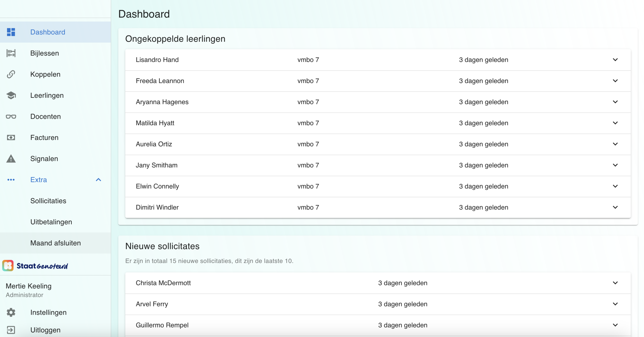This screenshot has height=337, width=644.
Task: Click the Signalen warning triangle icon
Action: (11, 159)
